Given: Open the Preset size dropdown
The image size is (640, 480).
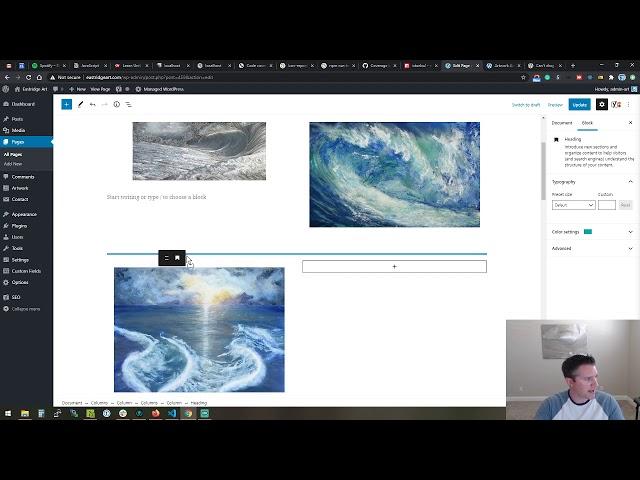Looking at the screenshot, I should [573, 205].
